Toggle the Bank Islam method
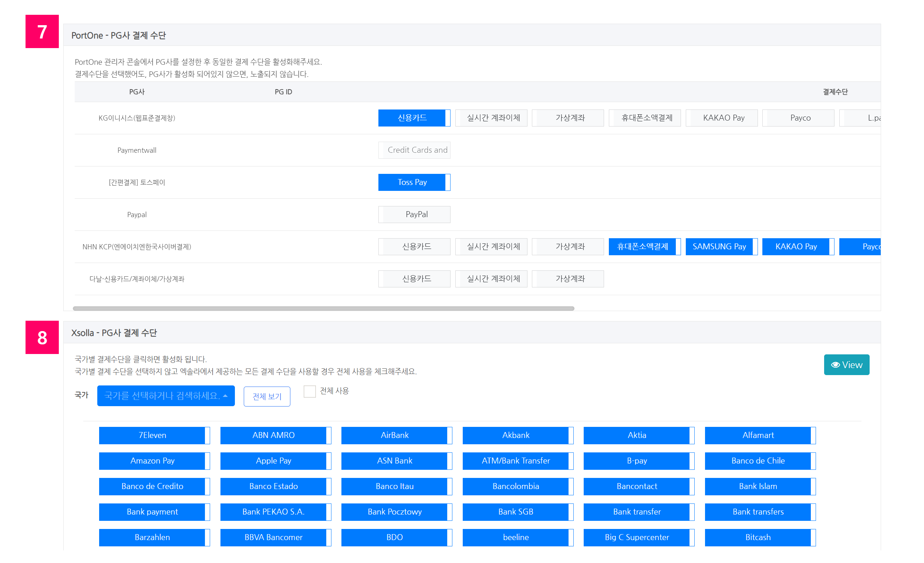 point(760,486)
